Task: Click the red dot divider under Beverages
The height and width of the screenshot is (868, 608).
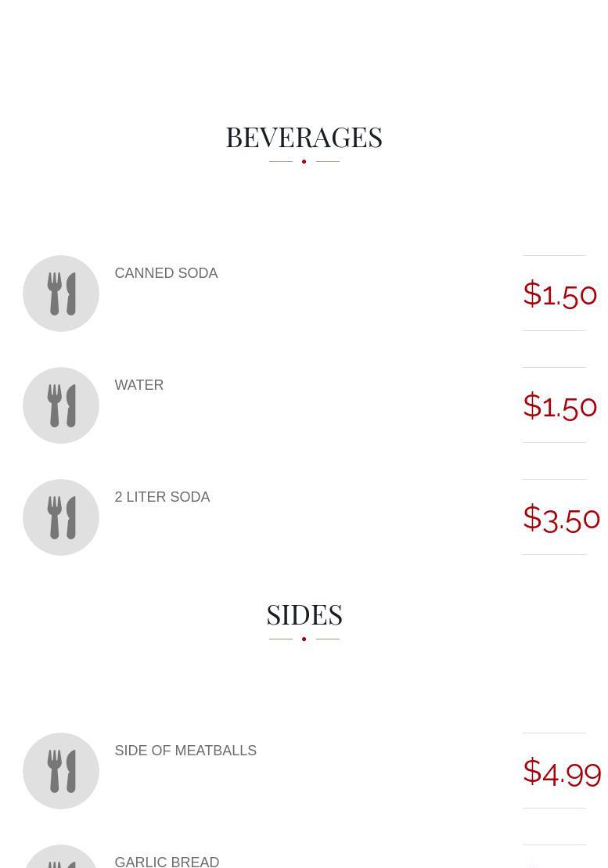Action: [x=304, y=161]
